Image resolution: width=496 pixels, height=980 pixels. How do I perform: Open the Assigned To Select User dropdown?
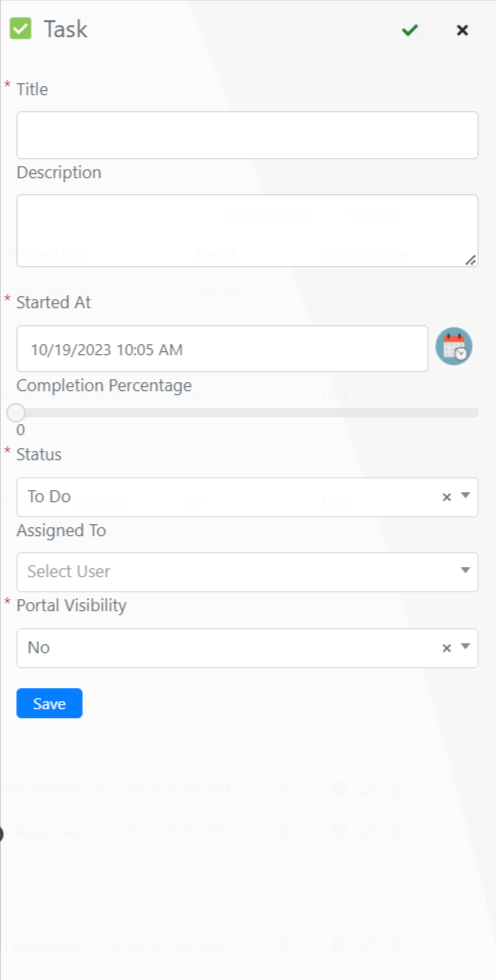247,572
